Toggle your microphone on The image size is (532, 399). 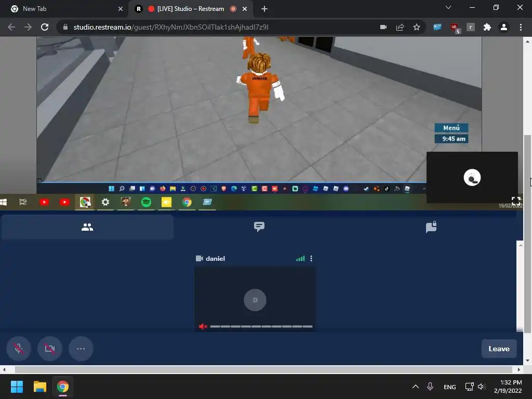(19, 349)
